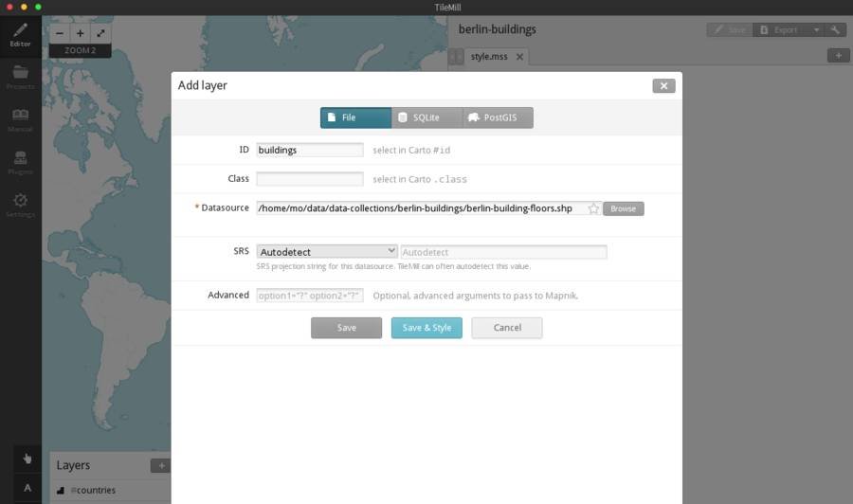Open the project settings wrench icon

[835, 29]
